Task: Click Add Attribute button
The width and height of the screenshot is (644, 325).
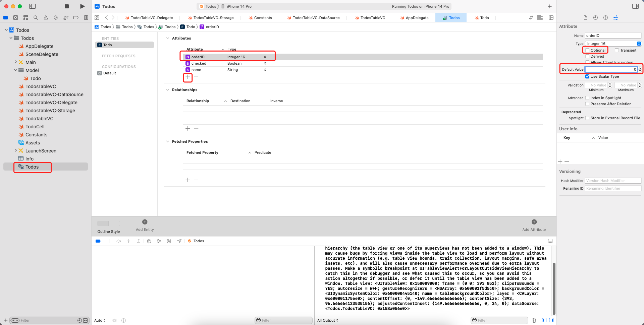Action: (x=534, y=225)
